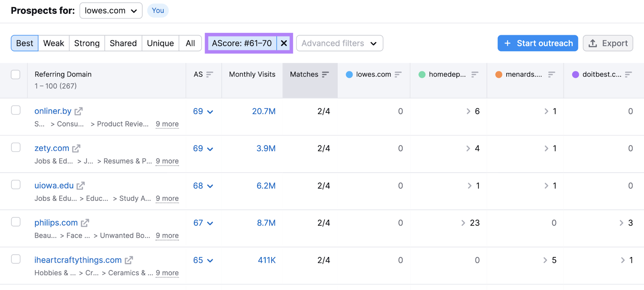Switch to the Shared tab
Screen dimensions: 644x290
coord(123,43)
